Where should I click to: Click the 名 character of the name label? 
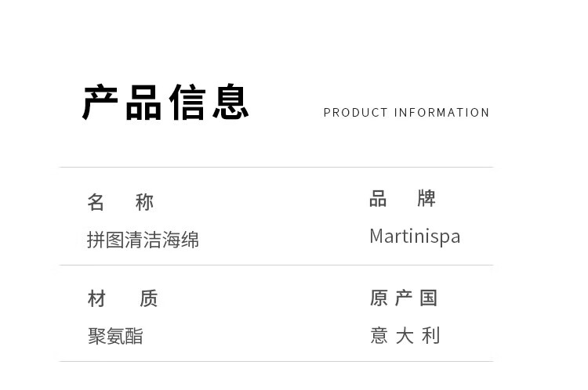coord(96,202)
